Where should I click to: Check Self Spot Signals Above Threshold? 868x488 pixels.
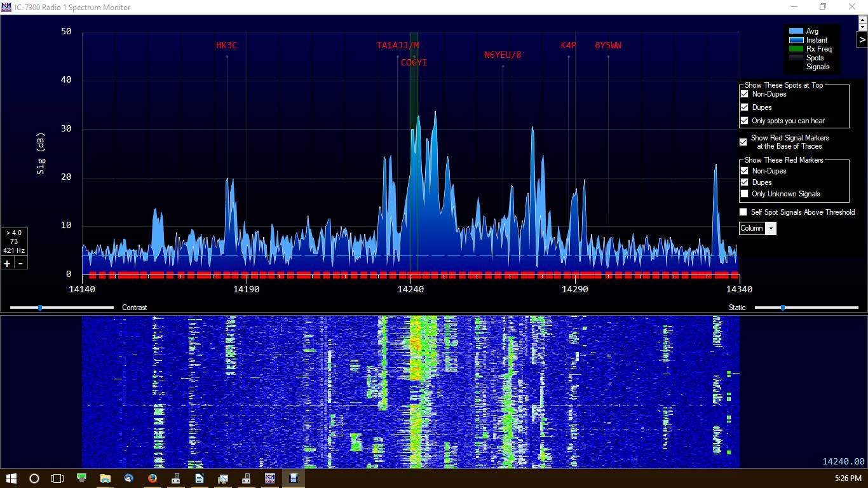point(743,212)
